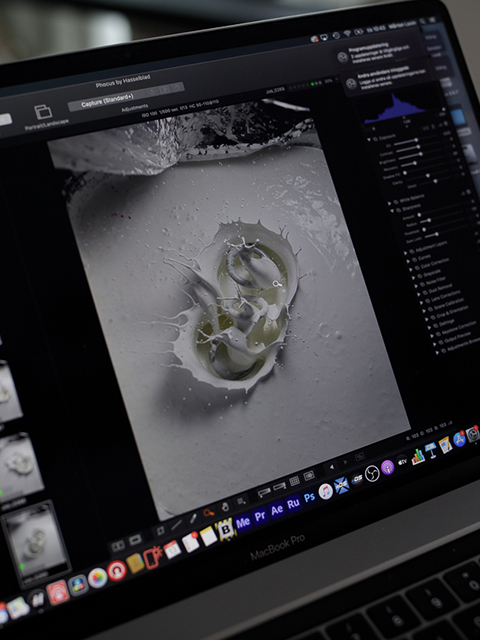
Task: Expand the Adjustment Layers section
Action: pos(406,253)
